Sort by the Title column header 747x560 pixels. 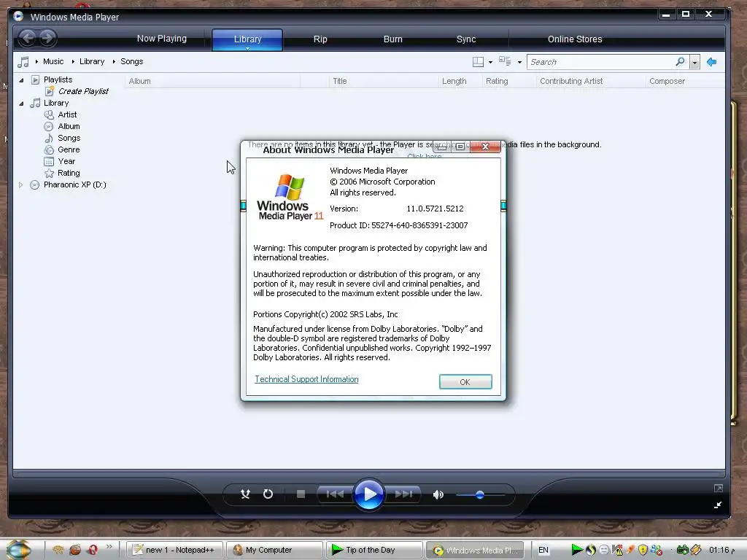pos(384,81)
